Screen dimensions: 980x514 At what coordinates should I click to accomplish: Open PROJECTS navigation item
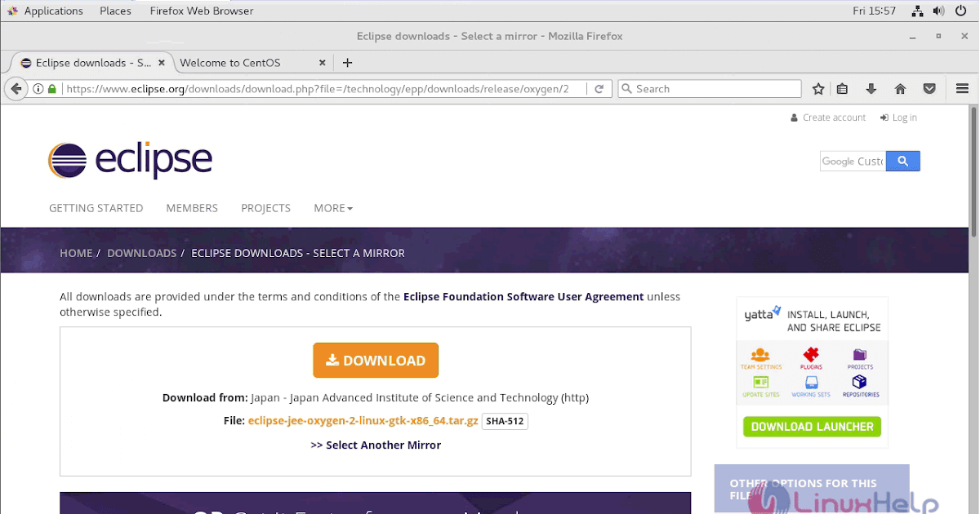click(x=265, y=208)
